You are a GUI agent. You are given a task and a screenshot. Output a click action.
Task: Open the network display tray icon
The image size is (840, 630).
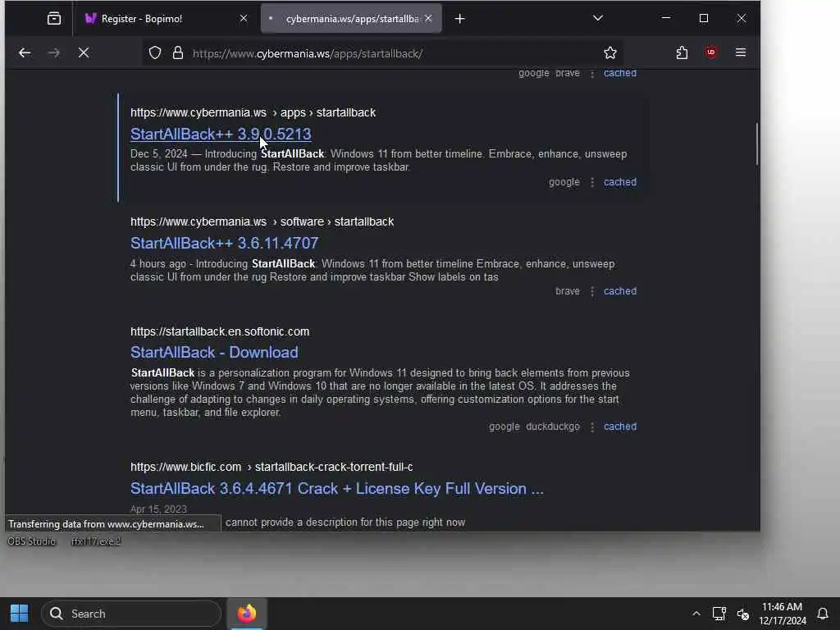719,614
